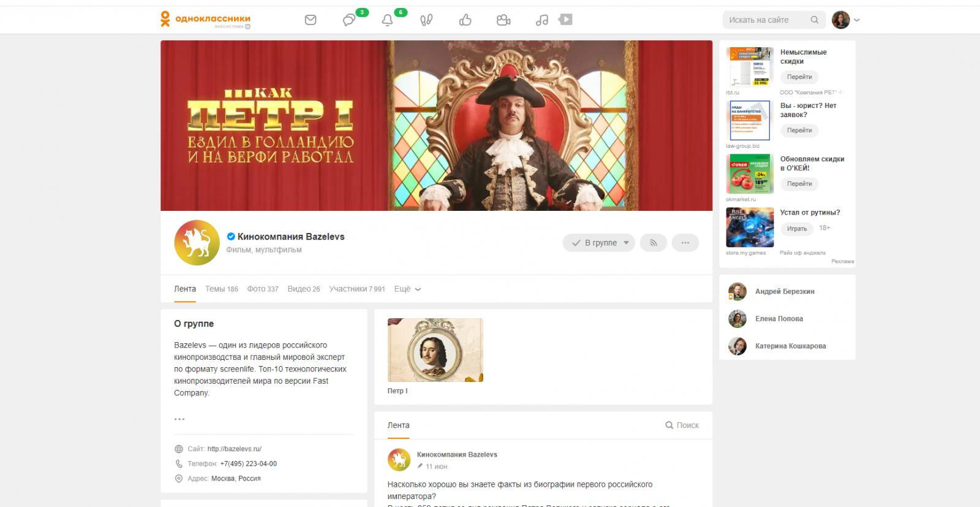Image resolution: width=980 pixels, height=507 pixels.
Task: Click Андрей Березкин's avatar
Action: click(x=737, y=291)
